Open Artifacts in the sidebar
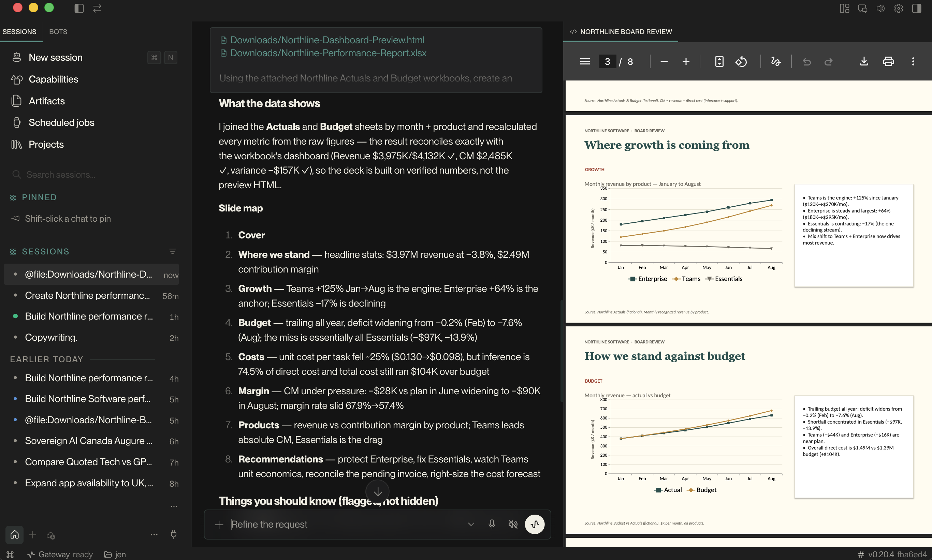 tap(47, 101)
